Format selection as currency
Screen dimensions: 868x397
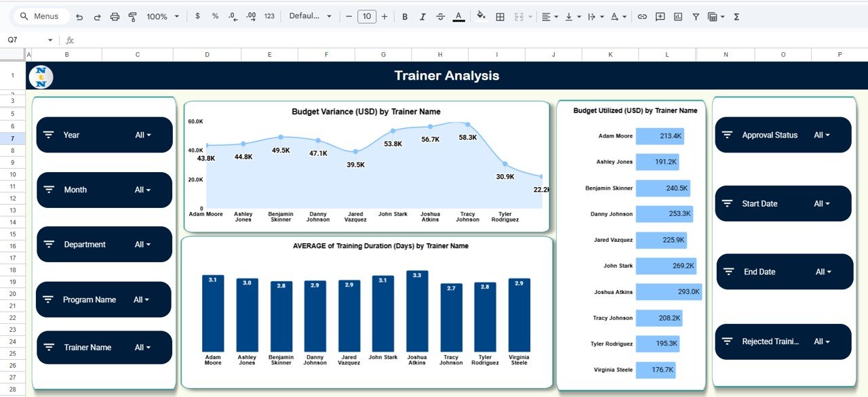197,16
